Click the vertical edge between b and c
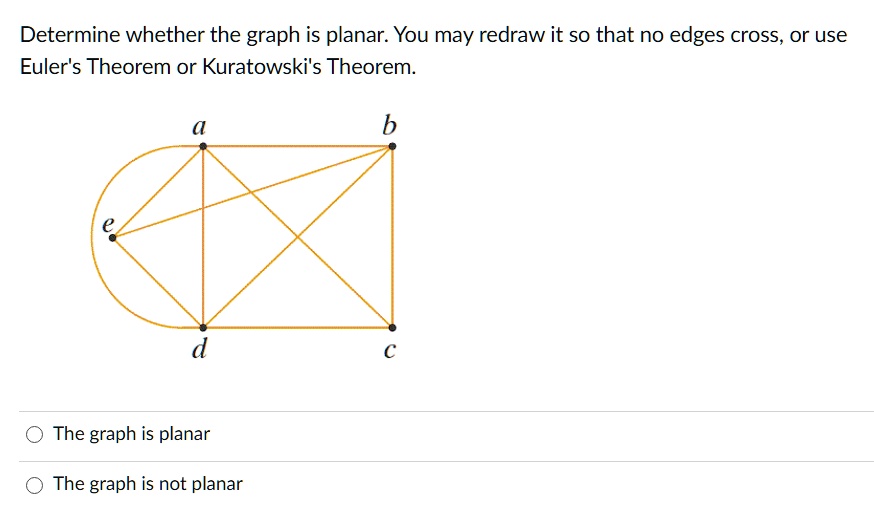Screen dimensions: 874x522 pyautogui.click(x=392, y=237)
